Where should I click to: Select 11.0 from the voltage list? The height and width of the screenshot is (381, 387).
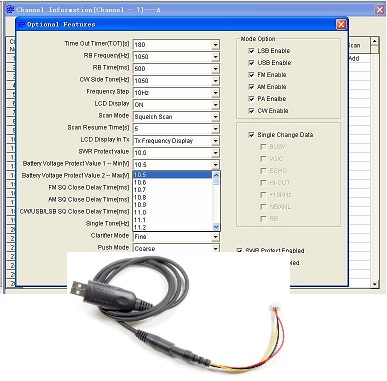point(172,212)
